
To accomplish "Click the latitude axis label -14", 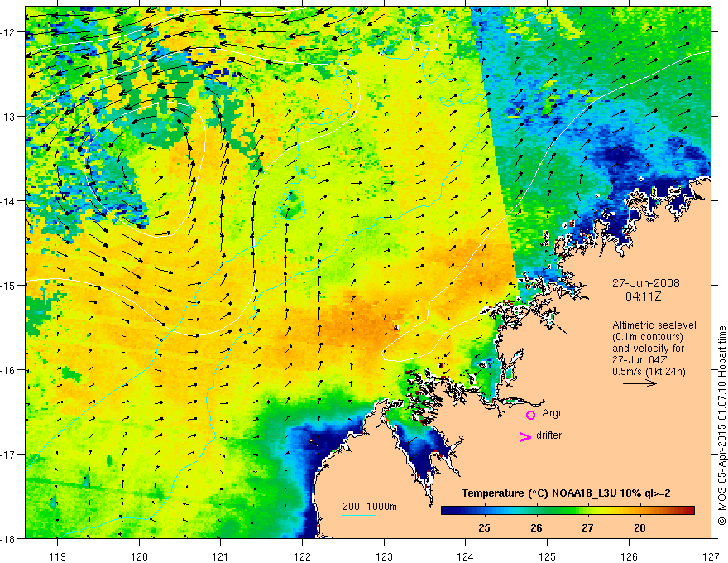I will [x=9, y=201].
